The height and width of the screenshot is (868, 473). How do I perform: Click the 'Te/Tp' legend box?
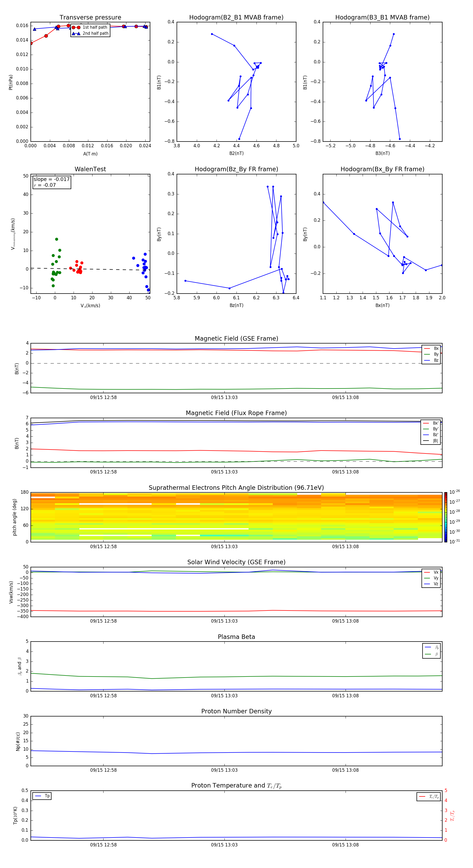pyautogui.click(x=429, y=796)
